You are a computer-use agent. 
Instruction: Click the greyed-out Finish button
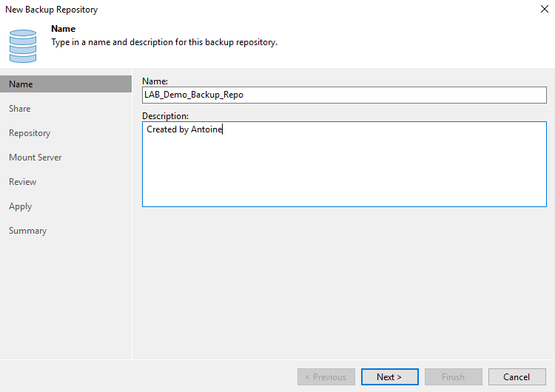(x=454, y=376)
